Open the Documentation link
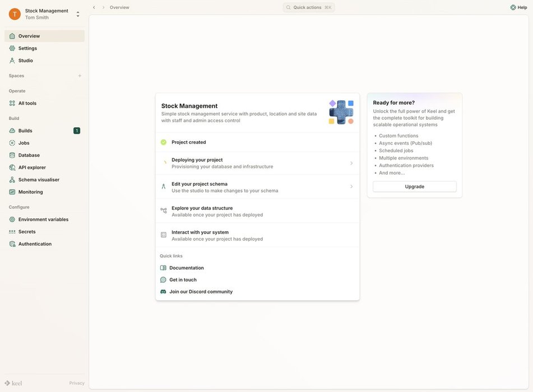Image resolution: width=533 pixels, height=392 pixels. click(x=186, y=268)
